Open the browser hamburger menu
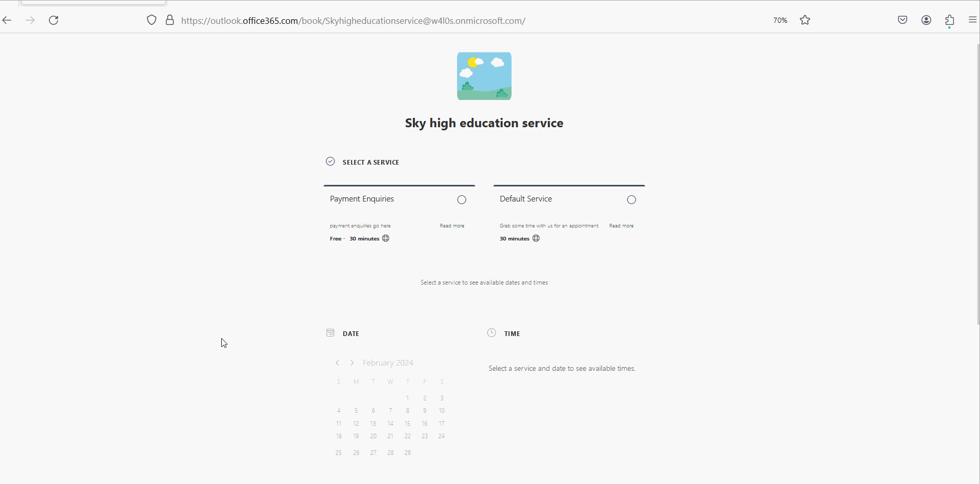 coord(972,20)
